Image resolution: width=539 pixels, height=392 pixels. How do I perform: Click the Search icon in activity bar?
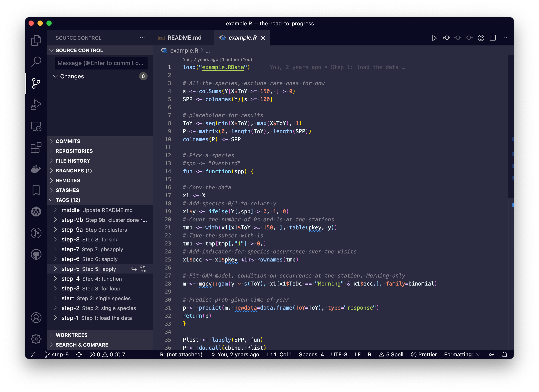[x=36, y=61]
